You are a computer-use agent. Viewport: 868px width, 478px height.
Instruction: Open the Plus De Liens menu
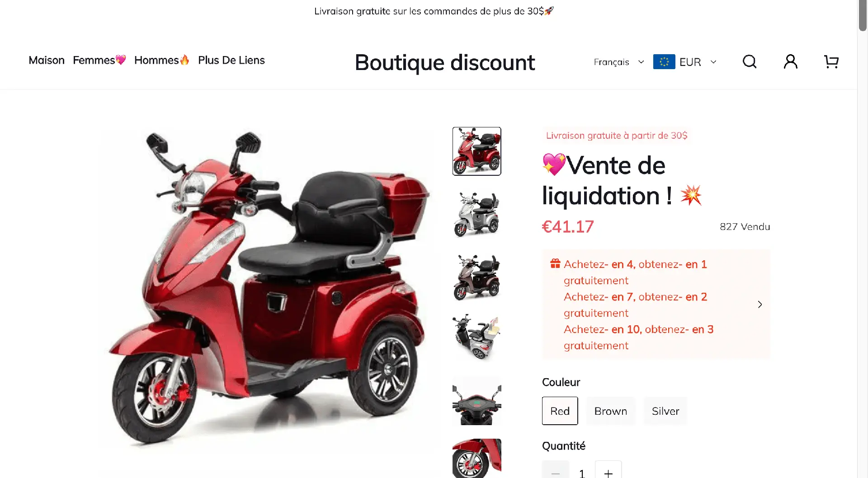231,60
